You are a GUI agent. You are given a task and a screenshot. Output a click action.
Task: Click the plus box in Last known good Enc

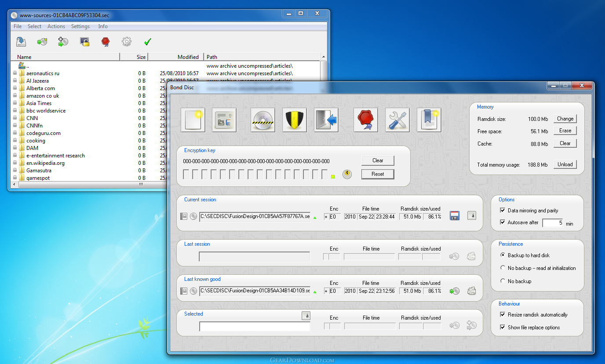click(326, 291)
